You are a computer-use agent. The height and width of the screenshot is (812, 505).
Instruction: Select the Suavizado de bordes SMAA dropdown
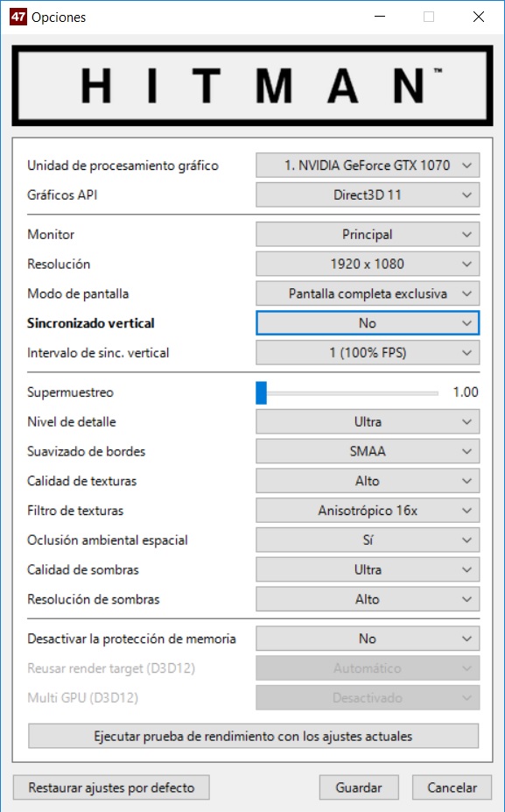pyautogui.click(x=368, y=451)
